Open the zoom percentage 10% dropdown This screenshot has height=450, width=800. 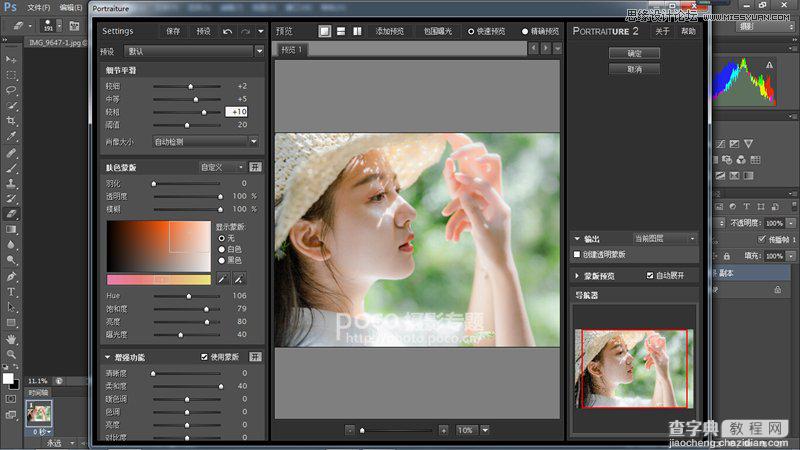click(485, 430)
